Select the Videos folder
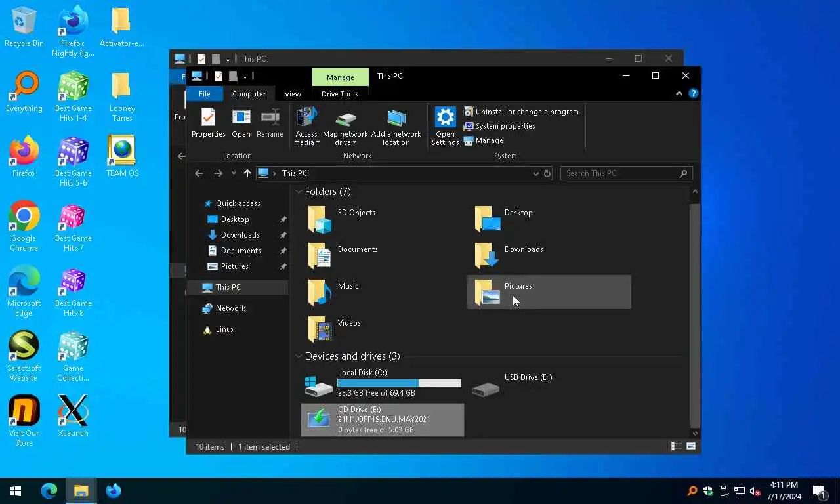This screenshot has height=504, width=840. click(x=382, y=329)
